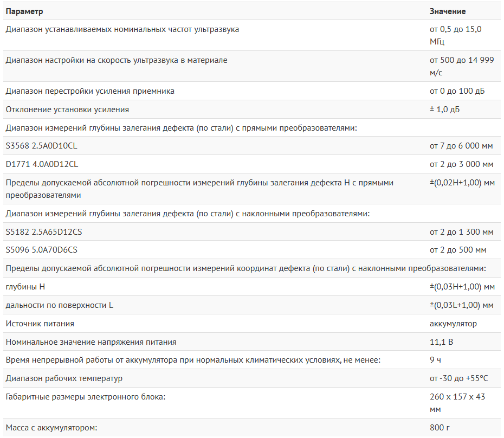The height and width of the screenshot is (438, 504).
Task: Click the 800 г mass value
Action: pos(440,428)
